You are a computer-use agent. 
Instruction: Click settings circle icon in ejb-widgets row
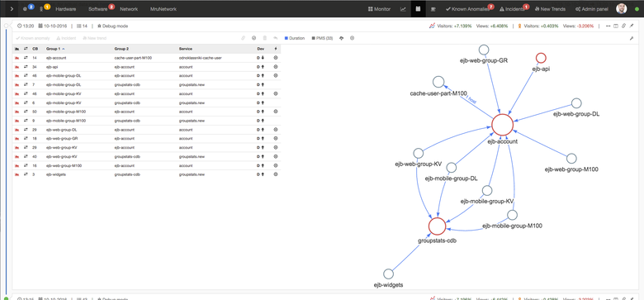tap(276, 174)
